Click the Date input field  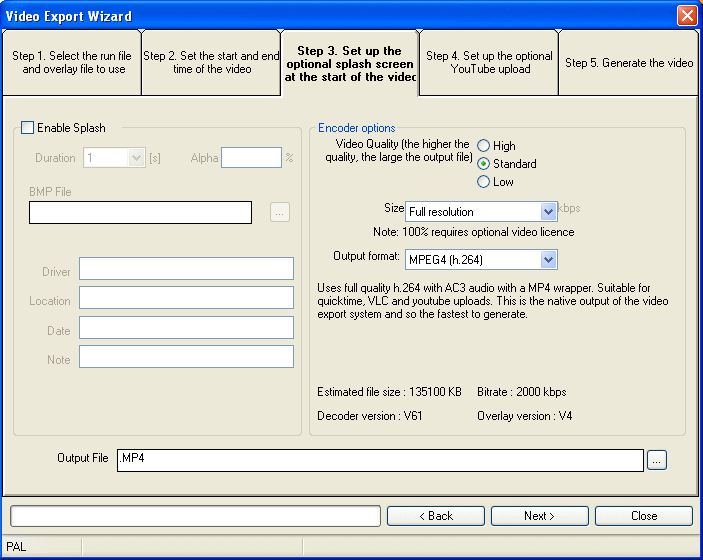pos(186,328)
